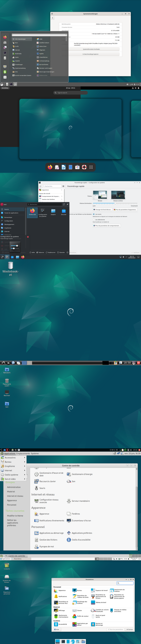Expand the Graphisme submenu
Image resolution: width=141 pixels, height=644 pixels.
point(13,466)
